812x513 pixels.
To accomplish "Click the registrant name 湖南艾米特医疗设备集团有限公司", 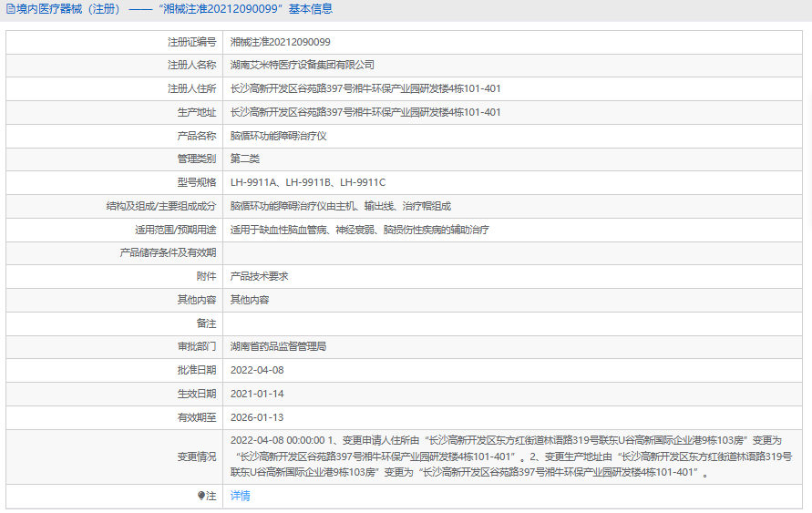I will pos(303,65).
